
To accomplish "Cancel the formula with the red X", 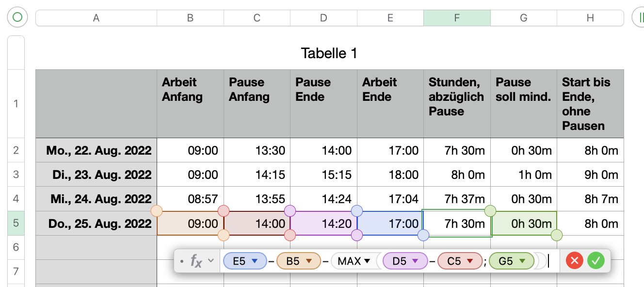I will tap(575, 261).
